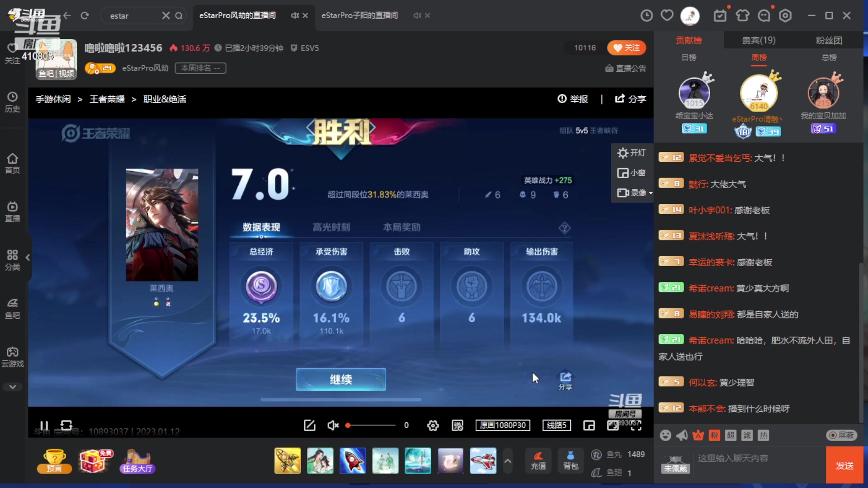Open the user profile avatar in title bar
Screen dimensions: 868x488
click(690, 16)
